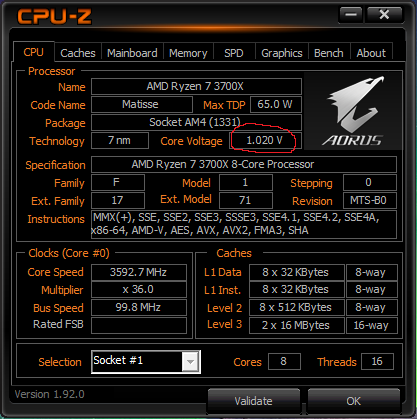Image resolution: width=417 pixels, height=420 pixels.
Task: Click the Validate button
Action: (x=253, y=401)
